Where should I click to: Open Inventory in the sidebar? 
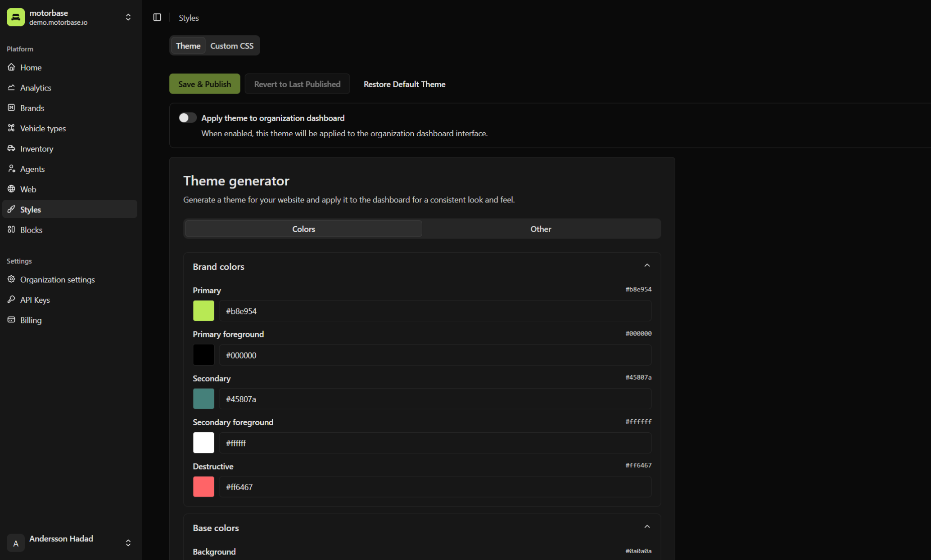click(70, 148)
